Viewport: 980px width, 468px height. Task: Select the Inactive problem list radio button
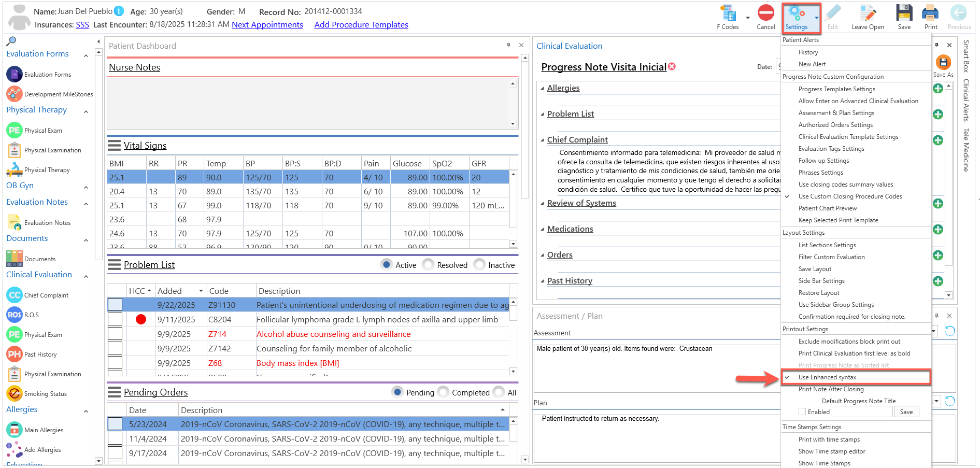click(x=479, y=264)
